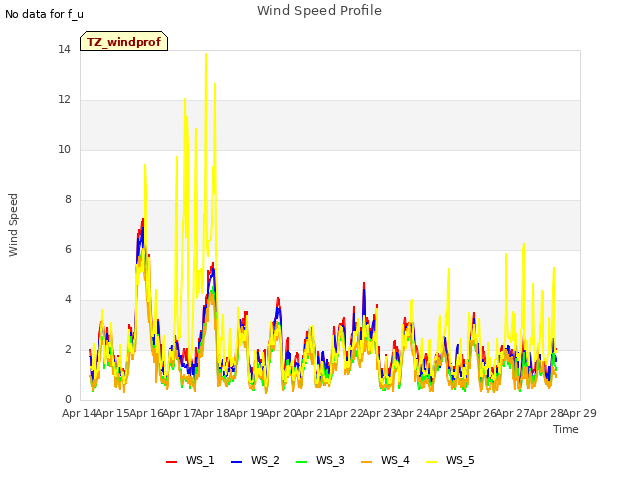
Task: Click the yellow WS_5 legend color marker
Action: point(432,462)
